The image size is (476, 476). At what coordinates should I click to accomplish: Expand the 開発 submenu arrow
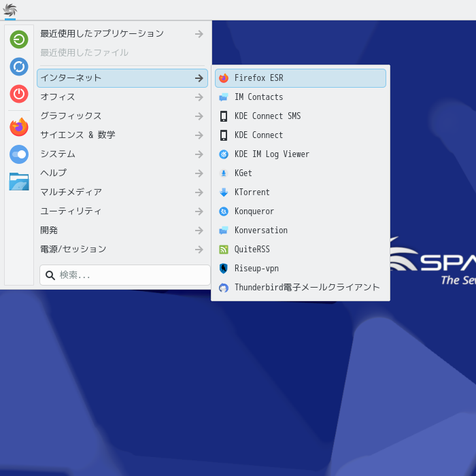199,231
